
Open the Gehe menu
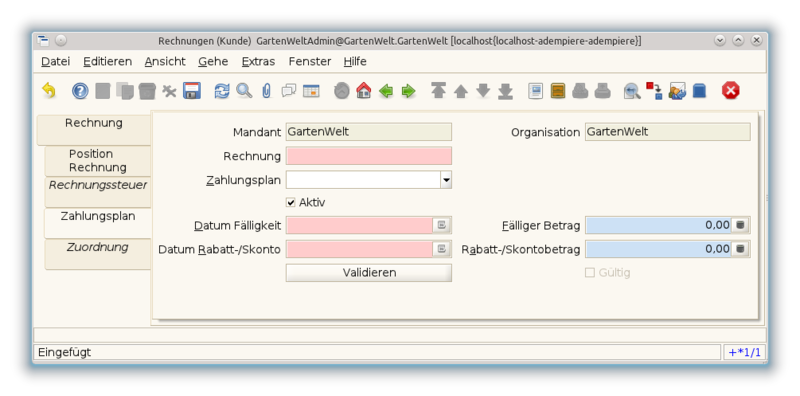213,62
